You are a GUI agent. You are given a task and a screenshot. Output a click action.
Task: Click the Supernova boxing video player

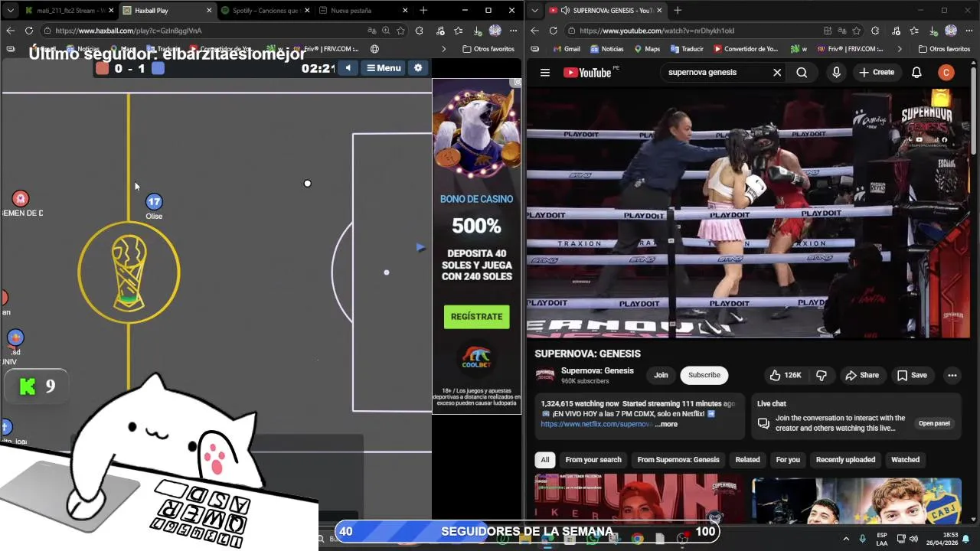tap(748, 213)
